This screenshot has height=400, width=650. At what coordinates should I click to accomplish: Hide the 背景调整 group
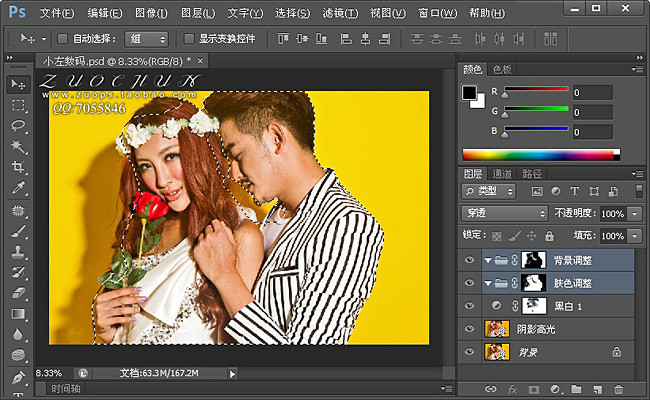tap(469, 260)
